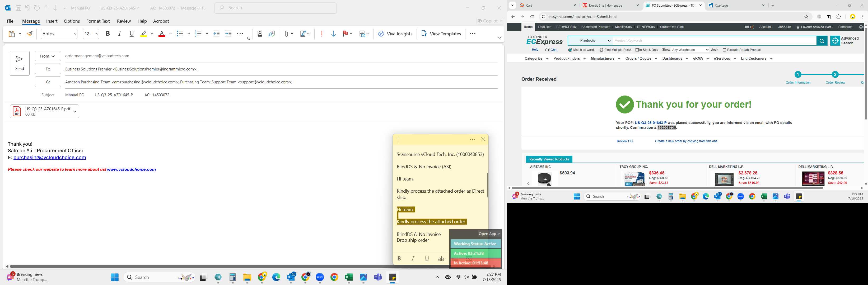Image resolution: width=868 pixels, height=285 pixels.
Task: Switch to the Review ribbon tab
Action: [x=124, y=21]
